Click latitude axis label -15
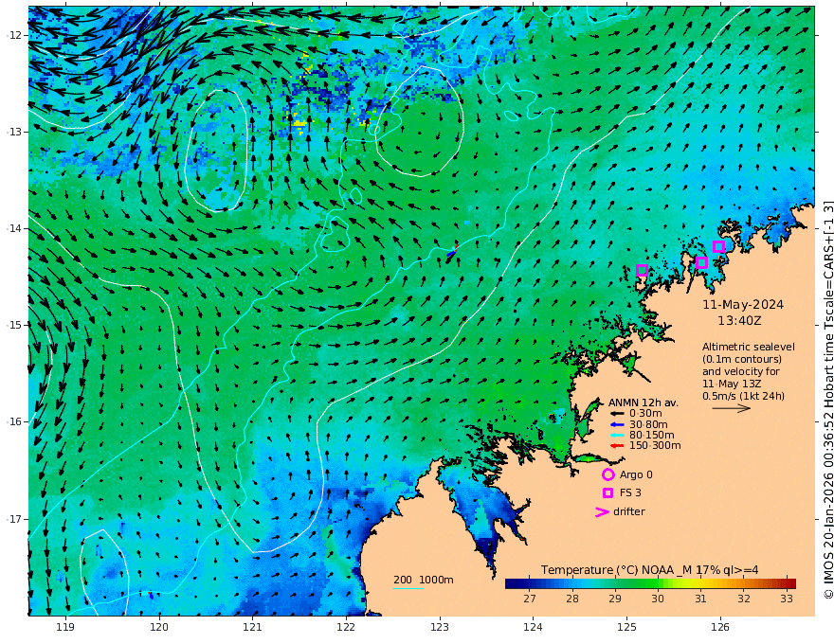This screenshot has height=644, width=834. pos(14,325)
